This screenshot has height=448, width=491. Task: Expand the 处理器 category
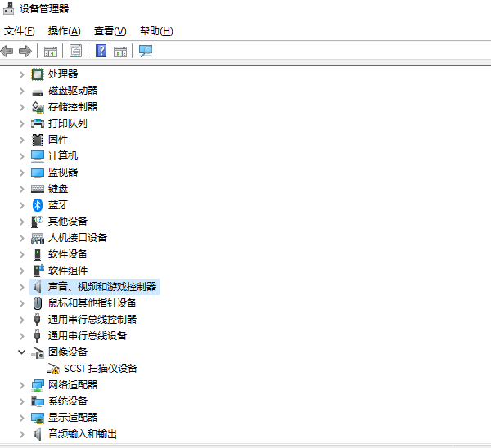pos(22,74)
